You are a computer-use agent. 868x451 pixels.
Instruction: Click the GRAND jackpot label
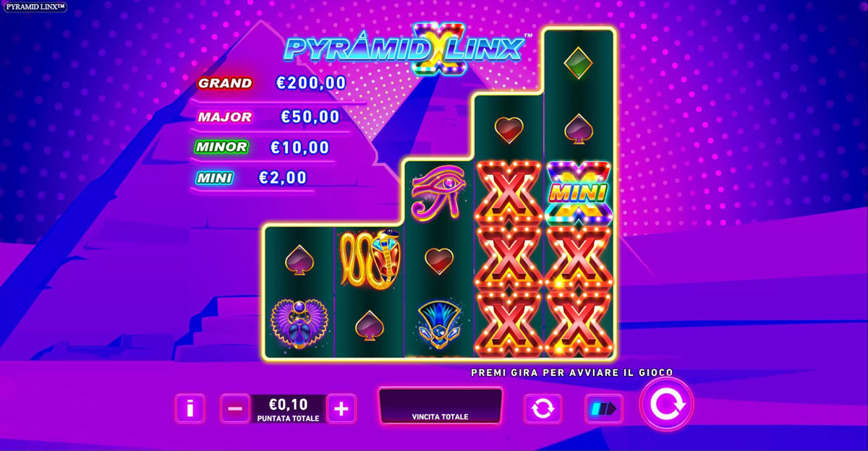click(x=225, y=83)
